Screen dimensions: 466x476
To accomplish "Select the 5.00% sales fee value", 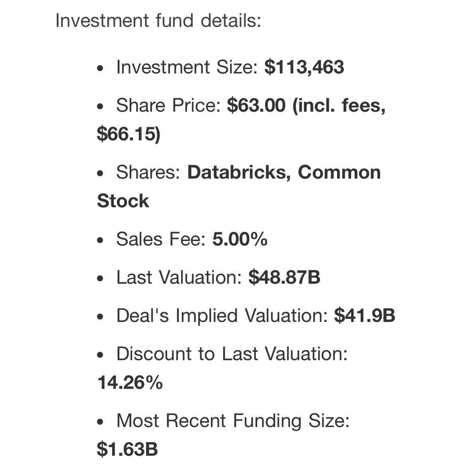I will point(240,239).
